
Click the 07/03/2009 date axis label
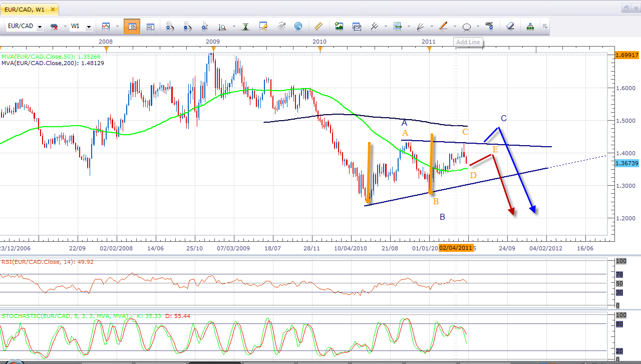pos(233,248)
